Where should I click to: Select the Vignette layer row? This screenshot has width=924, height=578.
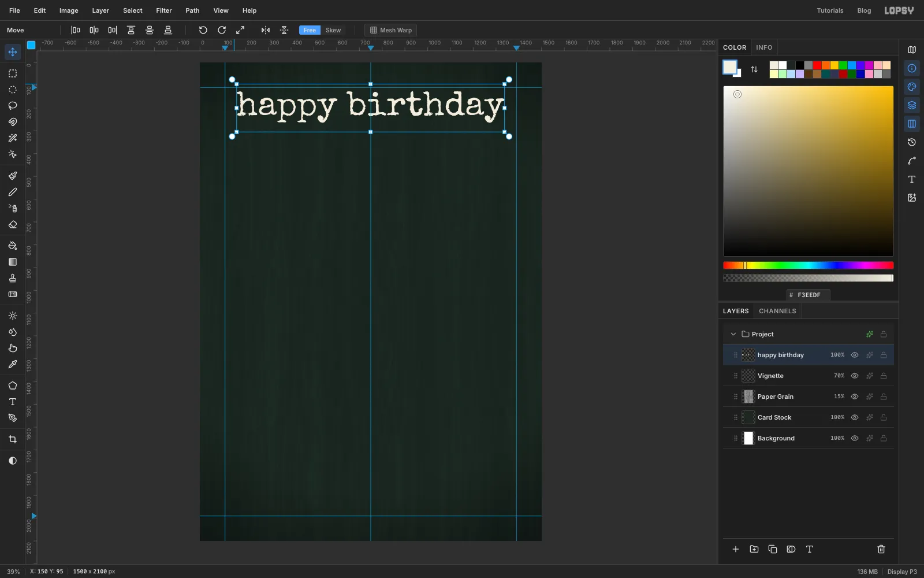tap(808, 376)
